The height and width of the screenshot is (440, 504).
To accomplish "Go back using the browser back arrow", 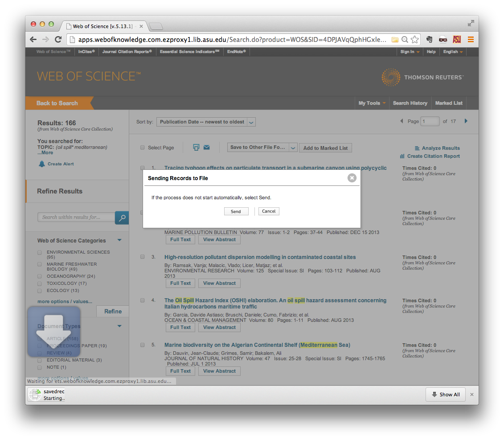I will (x=33, y=40).
